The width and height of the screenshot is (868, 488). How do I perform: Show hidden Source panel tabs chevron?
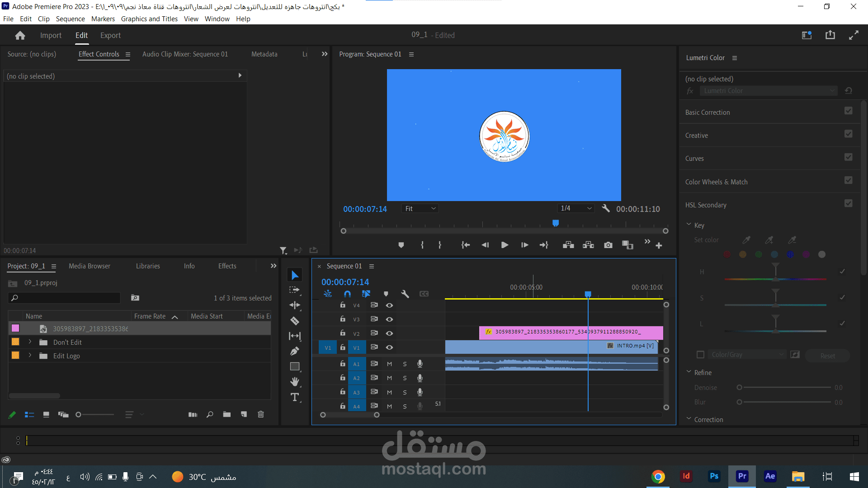pyautogui.click(x=325, y=54)
